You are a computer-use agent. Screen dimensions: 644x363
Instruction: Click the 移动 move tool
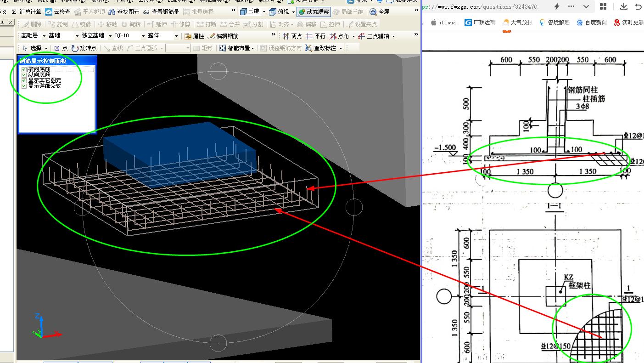tap(107, 24)
